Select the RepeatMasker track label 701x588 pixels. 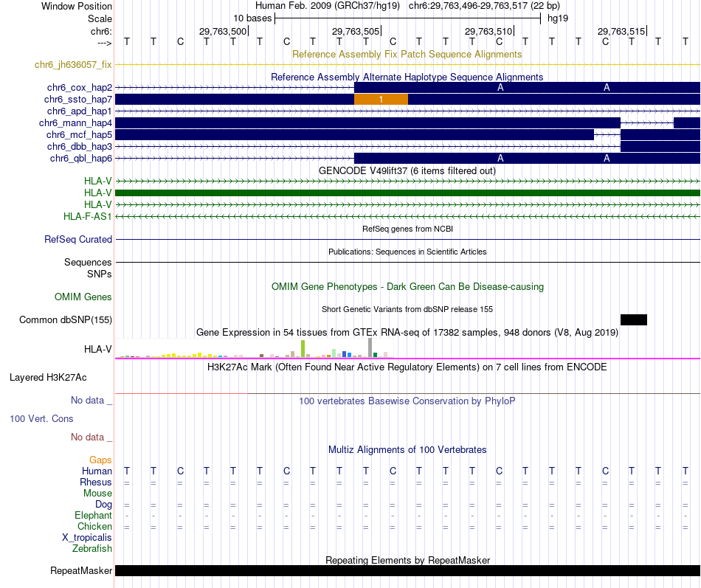(x=81, y=570)
